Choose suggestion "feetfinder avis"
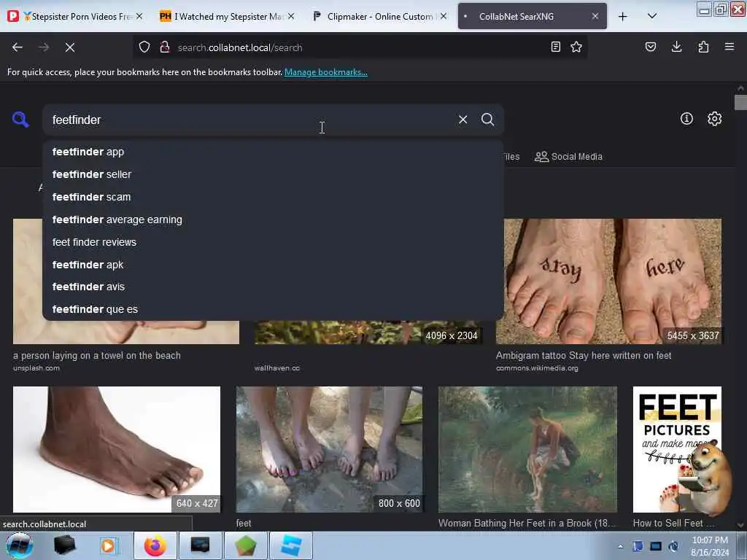Viewport: 747px width, 560px height. [x=273, y=287]
